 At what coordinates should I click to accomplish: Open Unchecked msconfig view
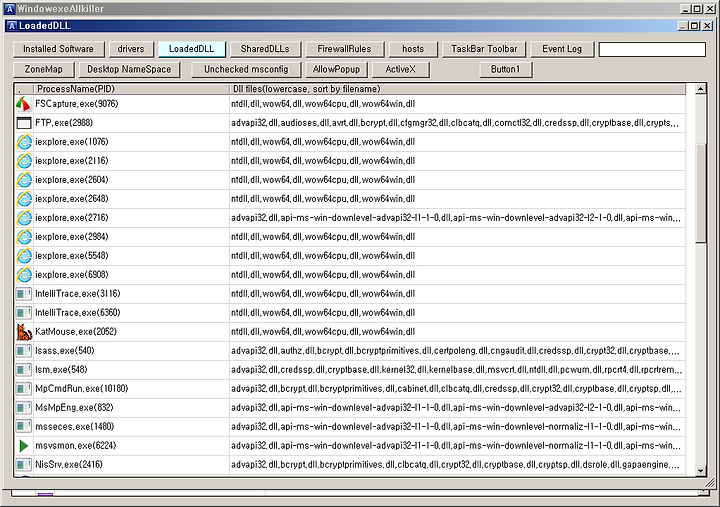click(x=246, y=69)
